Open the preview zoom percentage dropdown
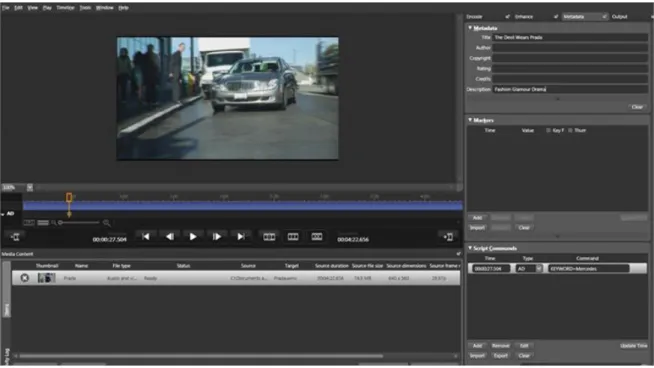 (30, 187)
